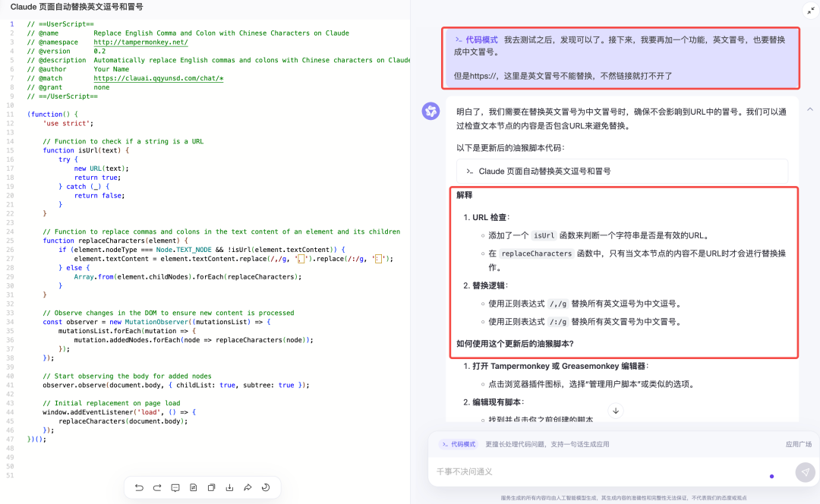Jump to bottom with the down arrow button
This screenshot has width=820, height=504.
616,411
